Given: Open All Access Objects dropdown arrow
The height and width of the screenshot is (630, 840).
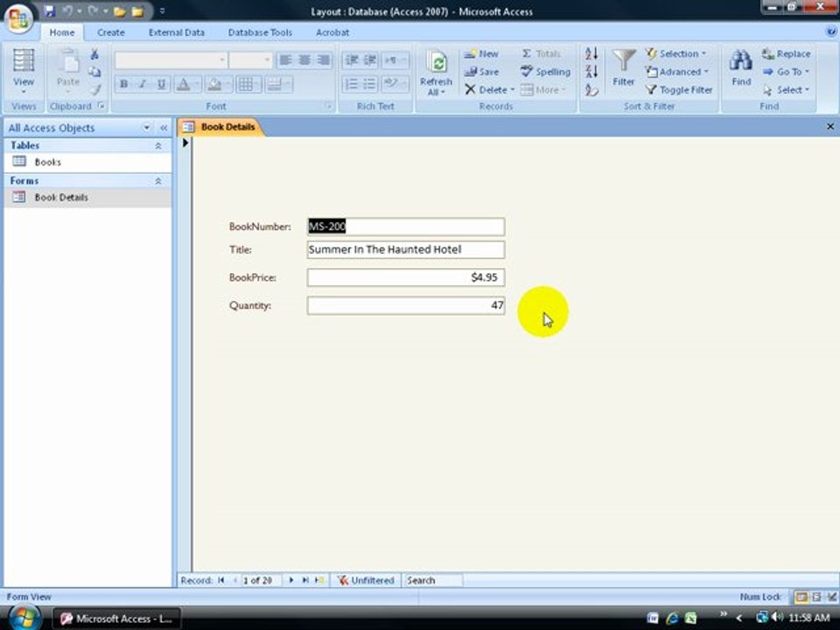Looking at the screenshot, I should tap(146, 128).
